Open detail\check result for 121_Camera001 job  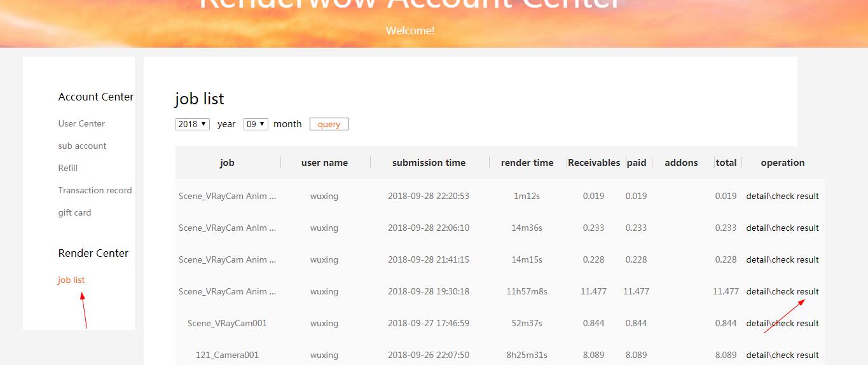[x=782, y=355]
